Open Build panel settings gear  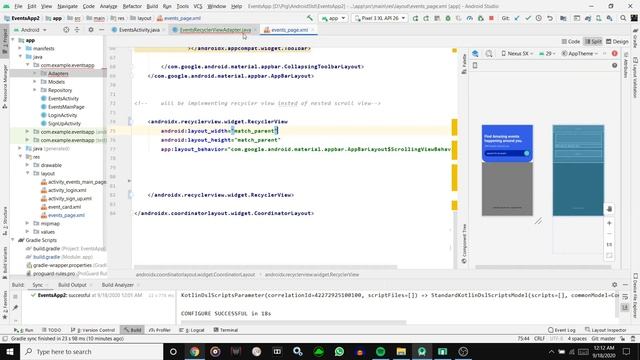coord(614,284)
